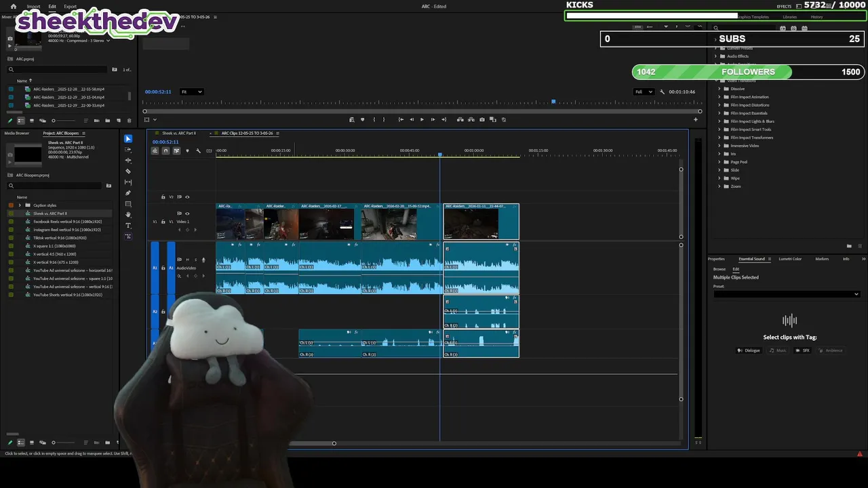
Task: Switch to Sheek vs. ARC Part II sequence tab
Action: point(179,133)
